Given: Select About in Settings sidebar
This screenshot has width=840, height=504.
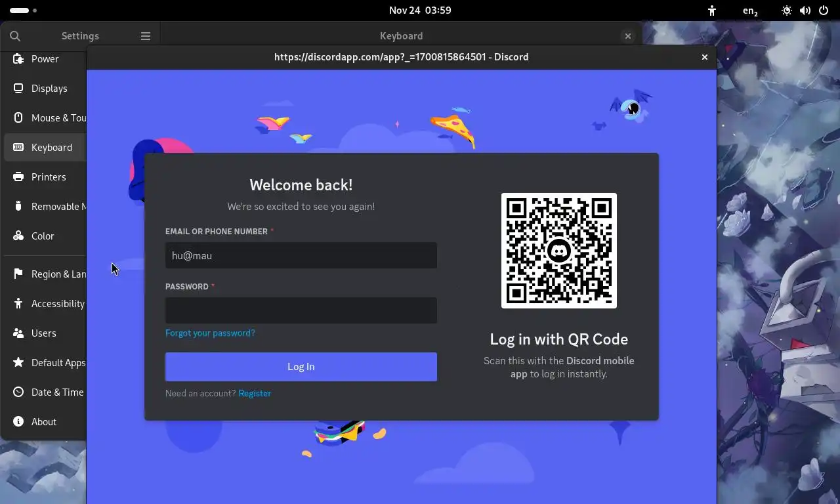Looking at the screenshot, I should click(45, 422).
